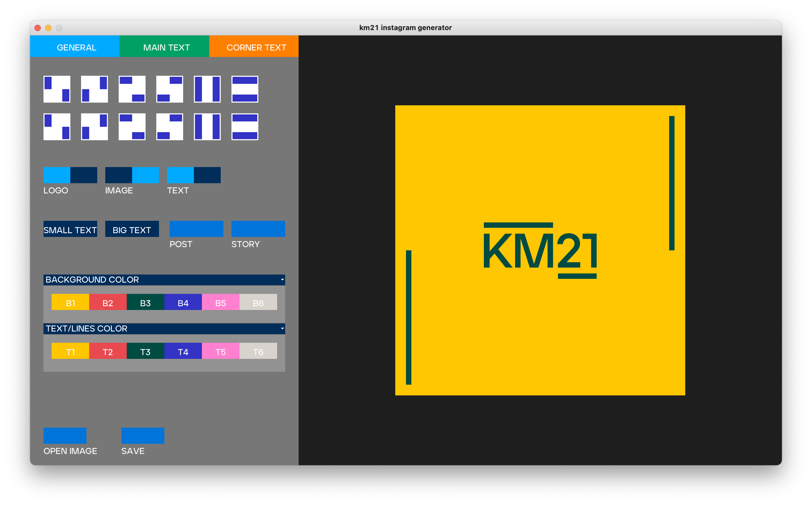Toggle the IMAGE switch
Viewport: 812px width, 505px height.
point(132,175)
